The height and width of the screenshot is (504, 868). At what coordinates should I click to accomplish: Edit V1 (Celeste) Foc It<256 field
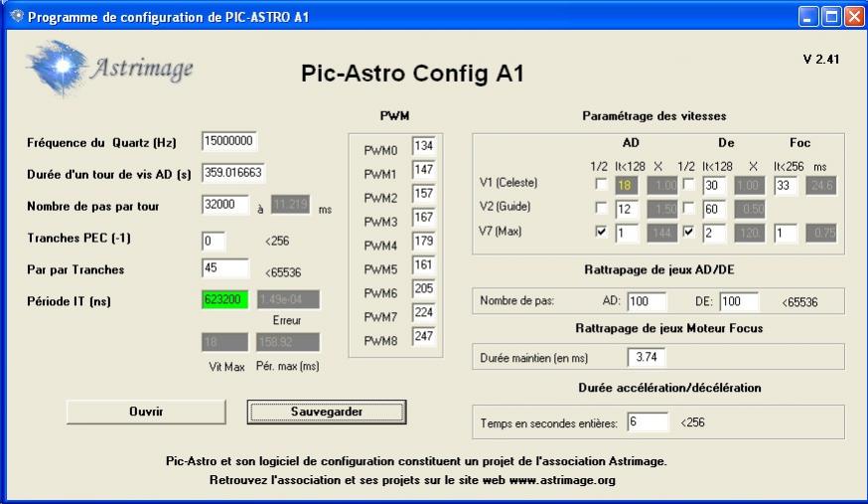tap(786, 186)
